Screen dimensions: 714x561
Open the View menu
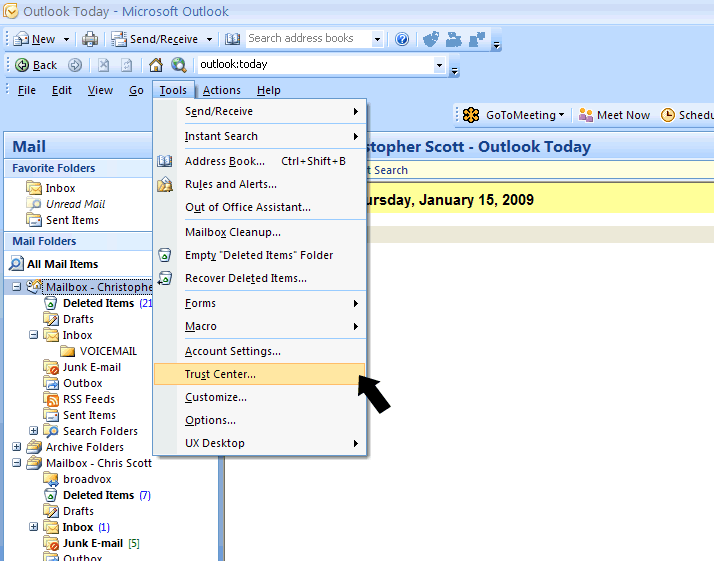[x=100, y=90]
